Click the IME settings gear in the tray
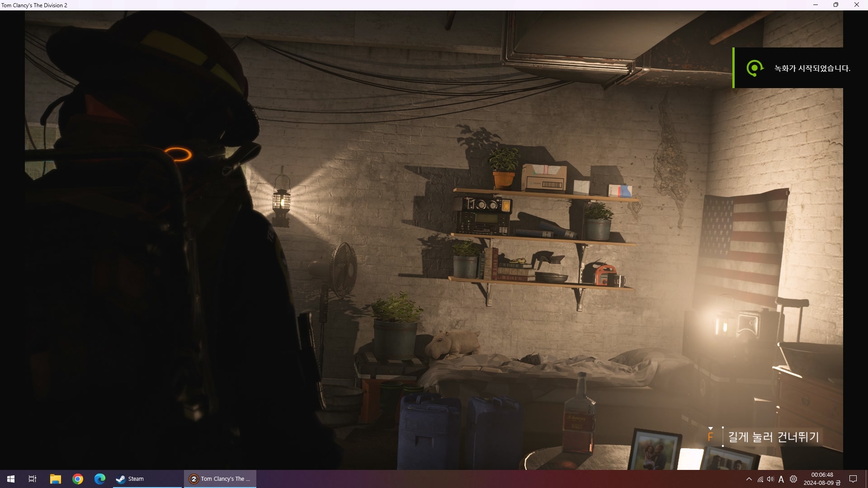Screen dimensions: 868x488 (x=793, y=479)
